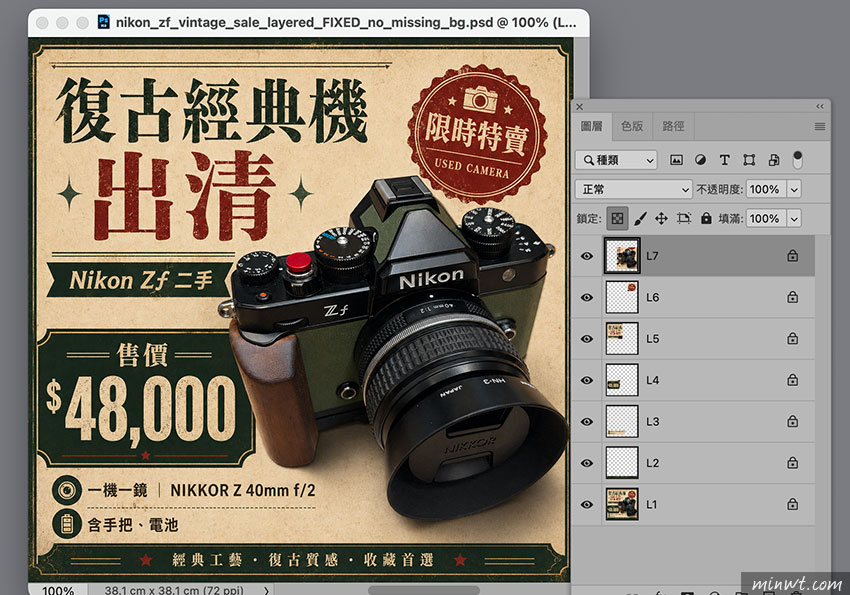Open the 填滿 fill slider arrow

[x=794, y=218]
